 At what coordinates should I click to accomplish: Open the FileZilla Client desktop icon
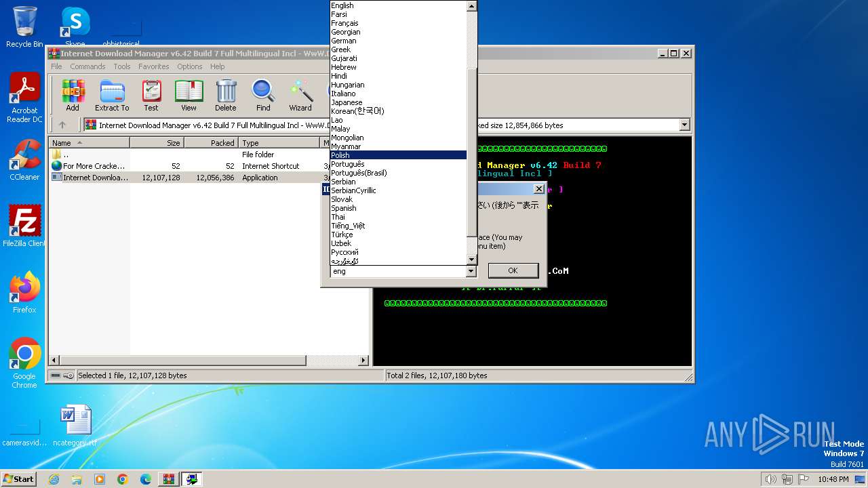[x=24, y=226]
